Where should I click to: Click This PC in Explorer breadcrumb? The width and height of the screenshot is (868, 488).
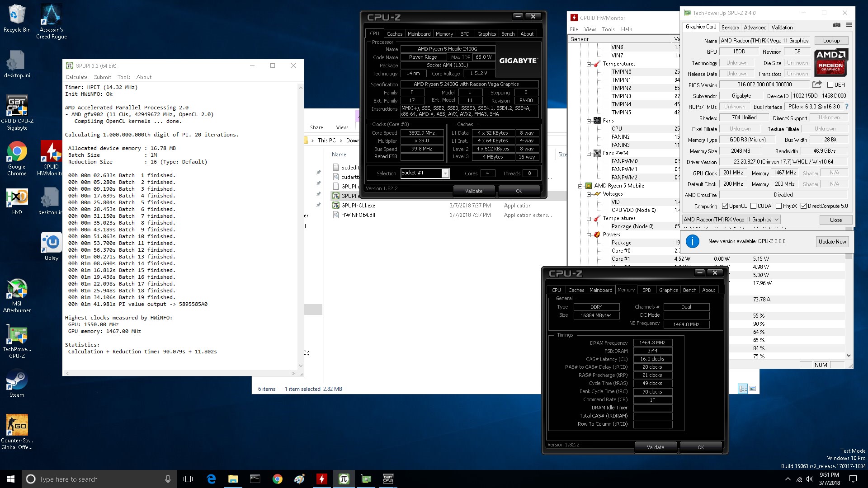(326, 141)
